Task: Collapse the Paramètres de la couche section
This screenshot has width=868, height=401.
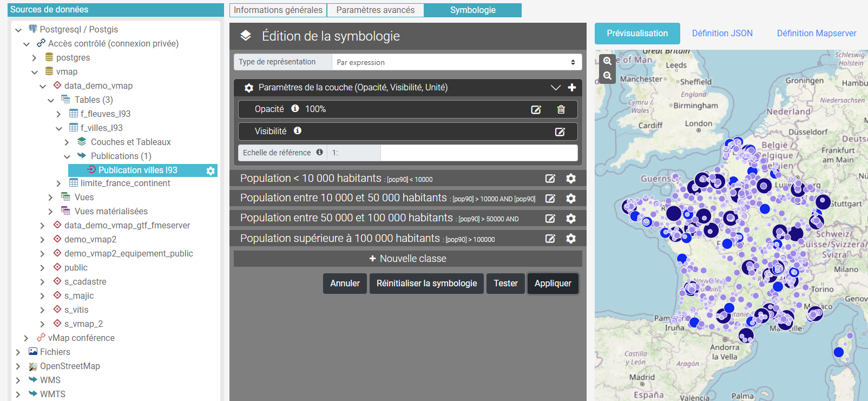Action: point(555,88)
